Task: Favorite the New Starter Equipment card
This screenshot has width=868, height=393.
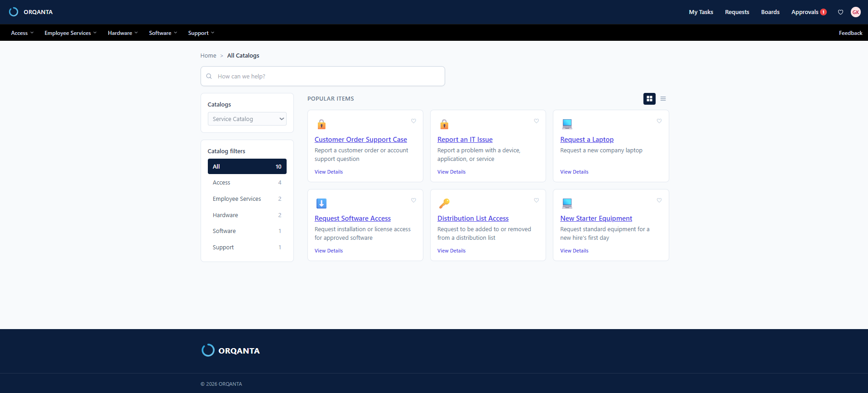Action: click(659, 200)
